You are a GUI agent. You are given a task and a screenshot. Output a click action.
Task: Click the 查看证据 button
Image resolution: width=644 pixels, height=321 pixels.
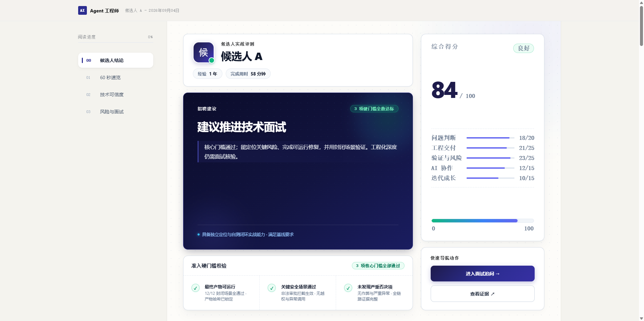tap(483, 294)
